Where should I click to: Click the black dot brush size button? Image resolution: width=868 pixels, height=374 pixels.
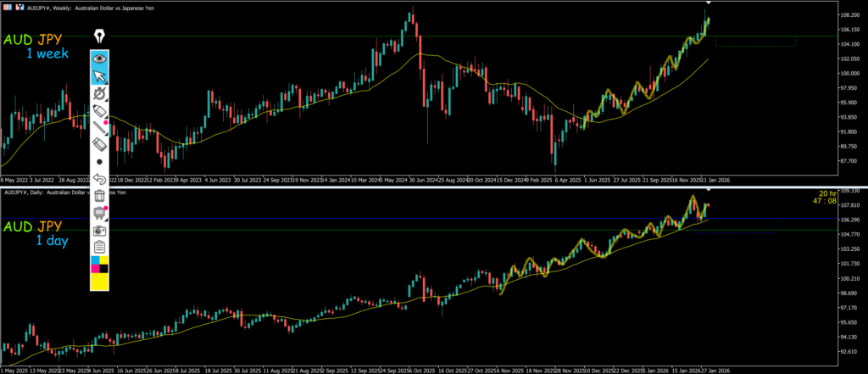(100, 162)
